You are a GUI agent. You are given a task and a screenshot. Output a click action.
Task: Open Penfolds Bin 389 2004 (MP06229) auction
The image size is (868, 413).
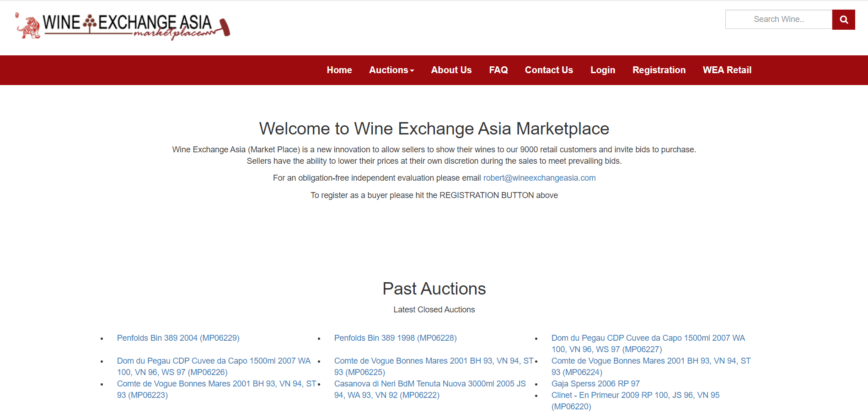[178, 338]
